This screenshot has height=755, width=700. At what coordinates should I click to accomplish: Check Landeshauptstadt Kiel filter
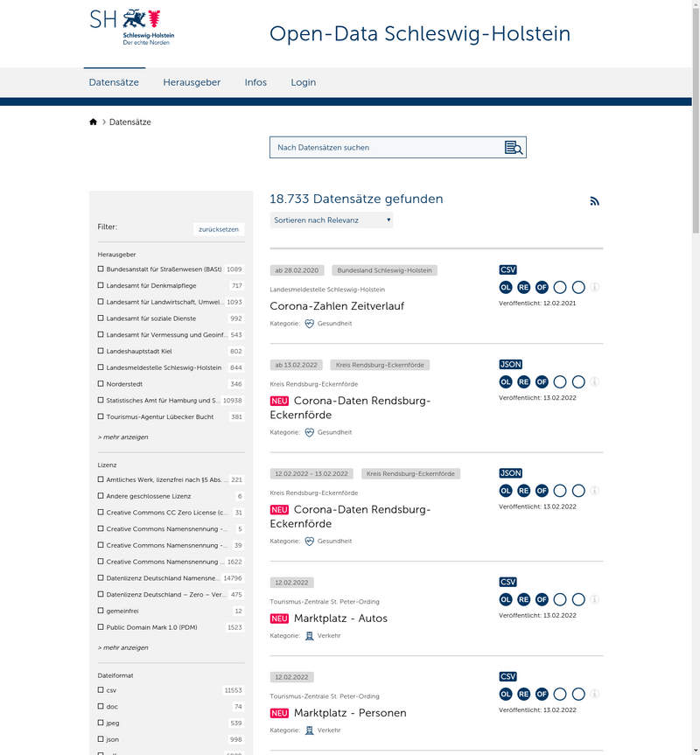click(x=101, y=351)
